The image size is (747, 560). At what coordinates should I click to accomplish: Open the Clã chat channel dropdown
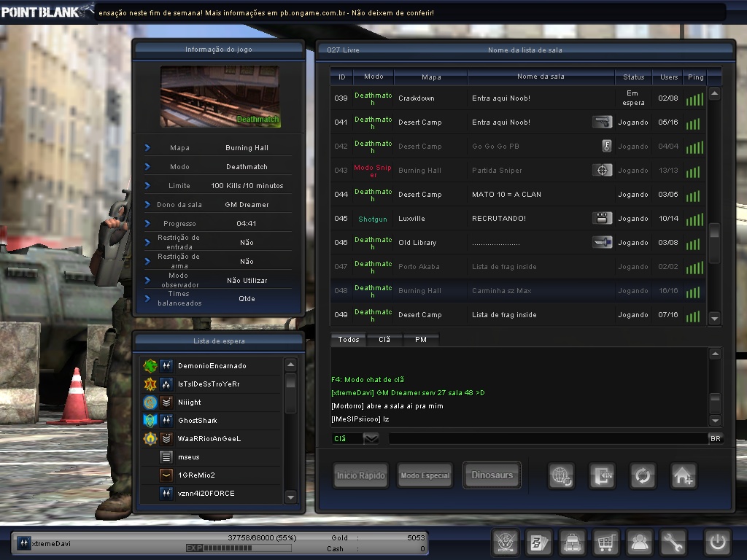coord(371,438)
